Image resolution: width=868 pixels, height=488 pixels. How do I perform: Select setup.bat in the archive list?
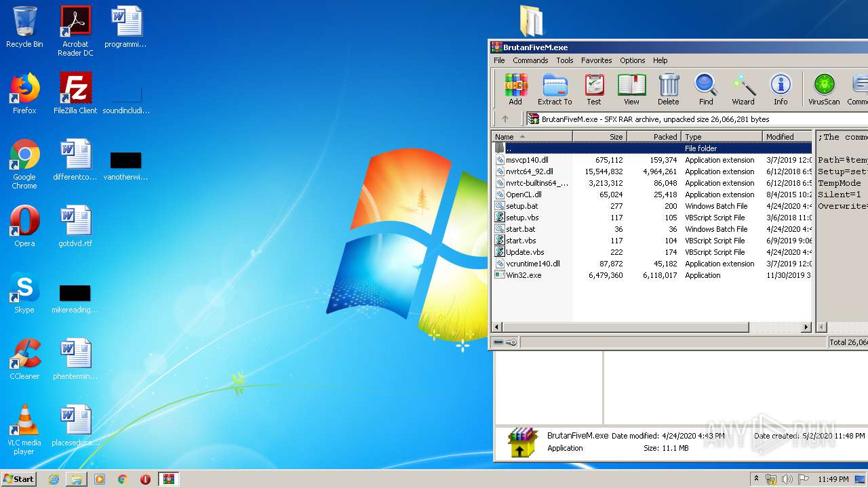point(652,206)
